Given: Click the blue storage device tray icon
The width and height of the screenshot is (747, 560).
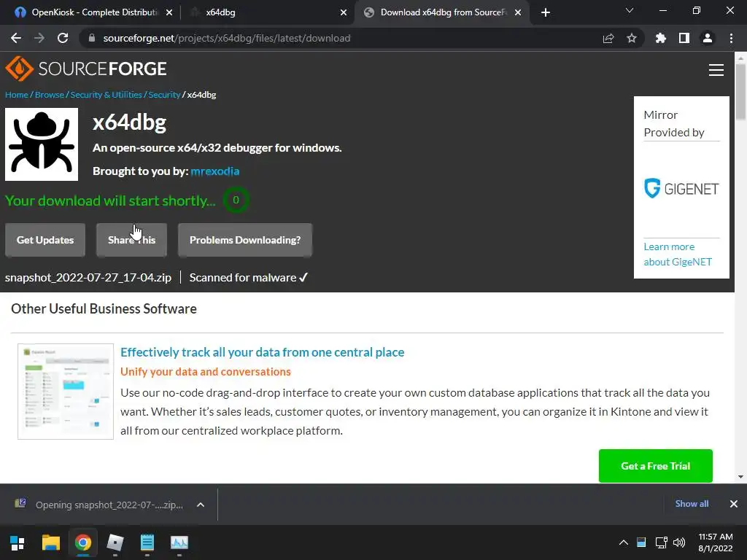Looking at the screenshot, I should point(641,542).
